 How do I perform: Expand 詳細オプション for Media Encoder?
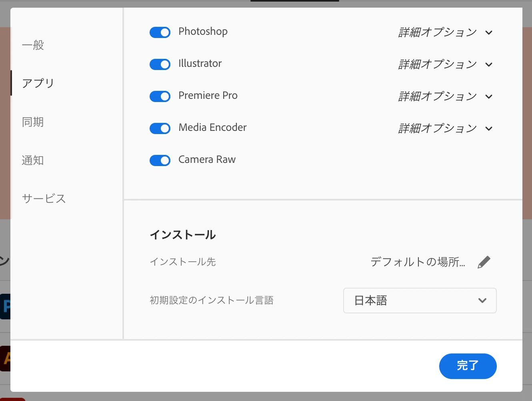coord(445,128)
